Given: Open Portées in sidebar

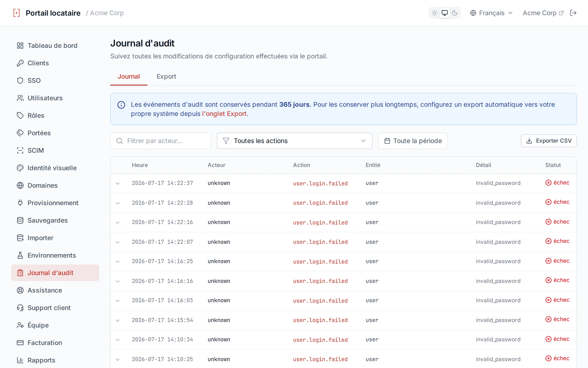Looking at the screenshot, I should click(x=55, y=133).
